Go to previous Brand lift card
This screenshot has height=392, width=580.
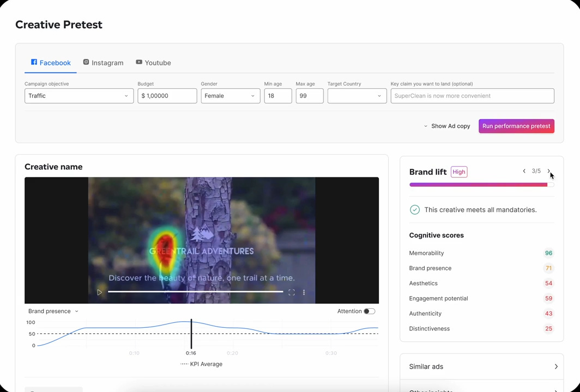pos(524,171)
